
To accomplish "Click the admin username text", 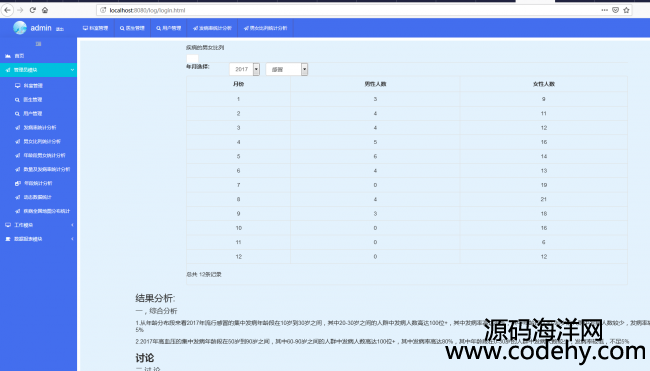I will 41,28.
